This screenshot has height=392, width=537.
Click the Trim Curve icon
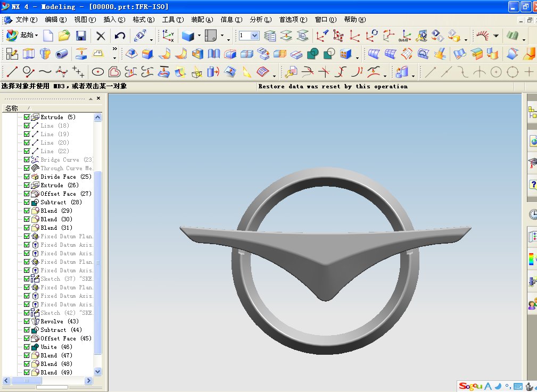[308, 72]
